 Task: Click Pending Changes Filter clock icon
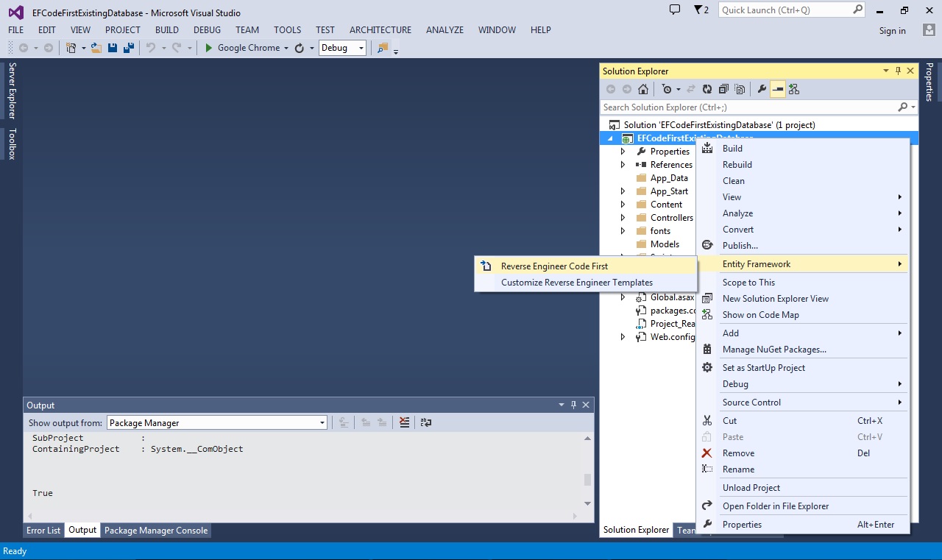click(667, 89)
